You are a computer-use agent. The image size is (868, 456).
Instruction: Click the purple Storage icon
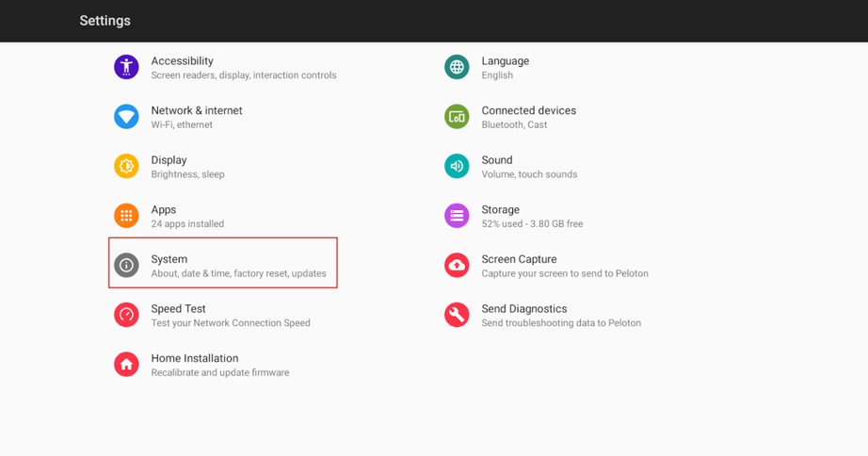[x=457, y=216]
